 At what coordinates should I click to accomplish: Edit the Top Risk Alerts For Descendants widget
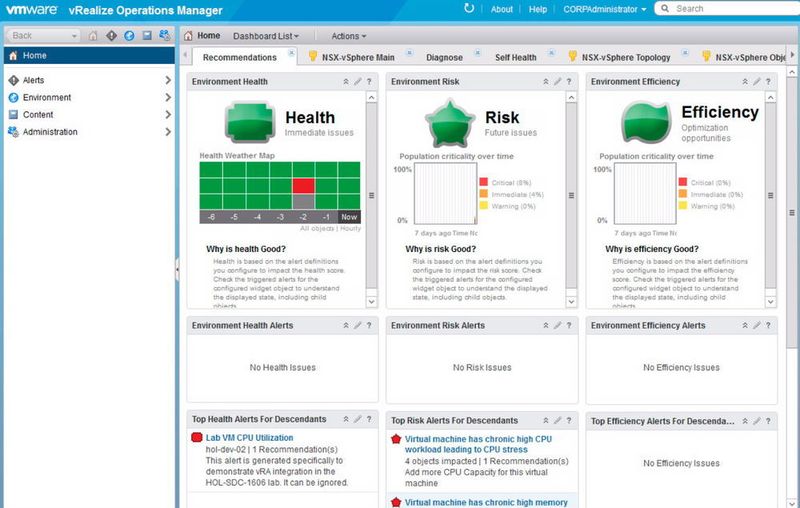(558, 421)
